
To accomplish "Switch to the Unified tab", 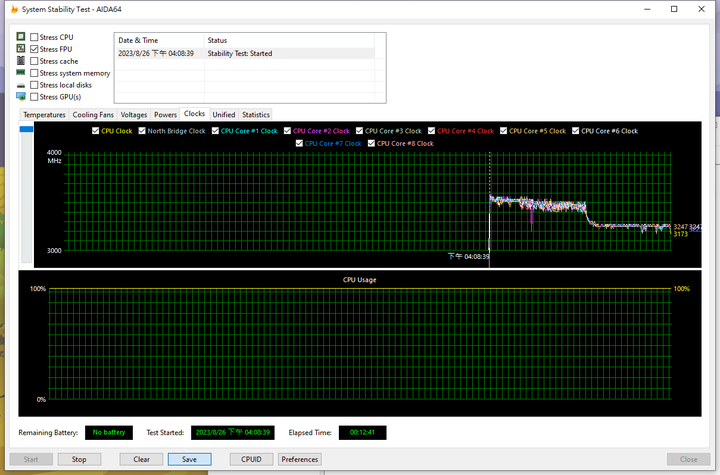I will (x=224, y=115).
